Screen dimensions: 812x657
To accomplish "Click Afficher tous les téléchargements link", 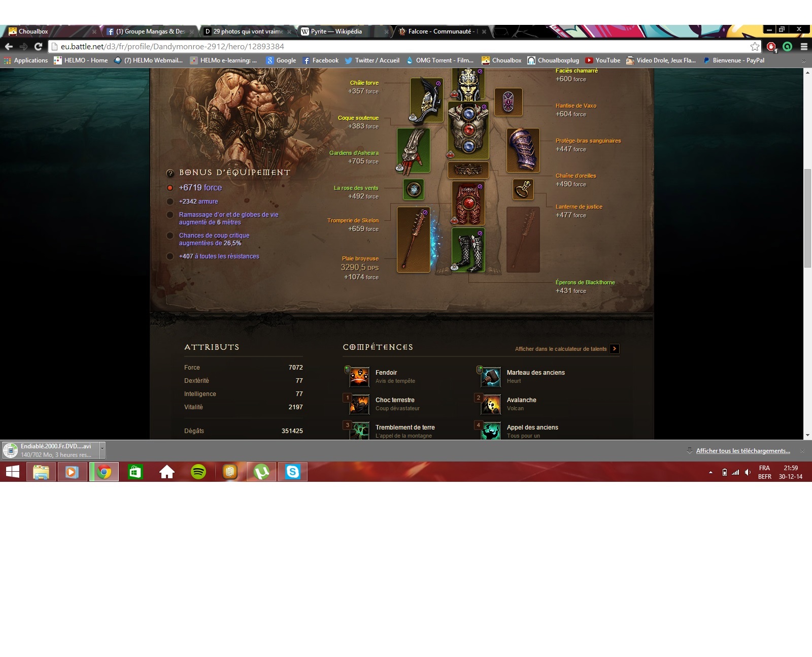I will pos(742,451).
